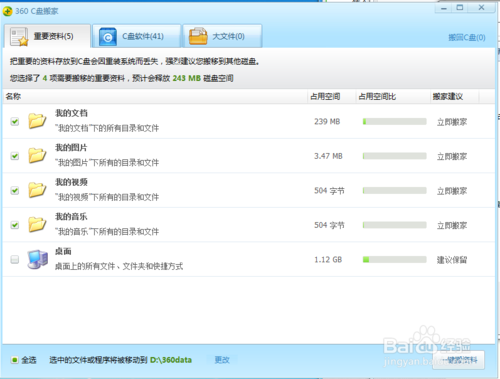Click the 一键搬资料 button
Viewport: 500px width, 379px height.
(459, 360)
